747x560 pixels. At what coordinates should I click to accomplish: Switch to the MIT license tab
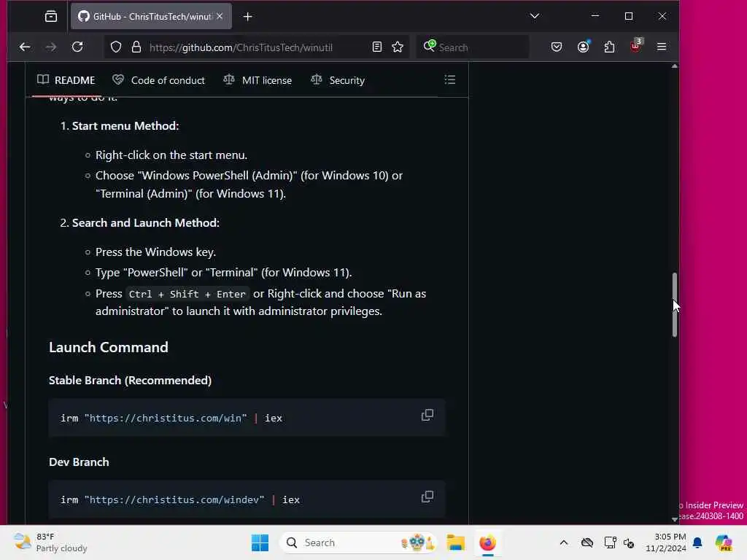pyautogui.click(x=258, y=80)
